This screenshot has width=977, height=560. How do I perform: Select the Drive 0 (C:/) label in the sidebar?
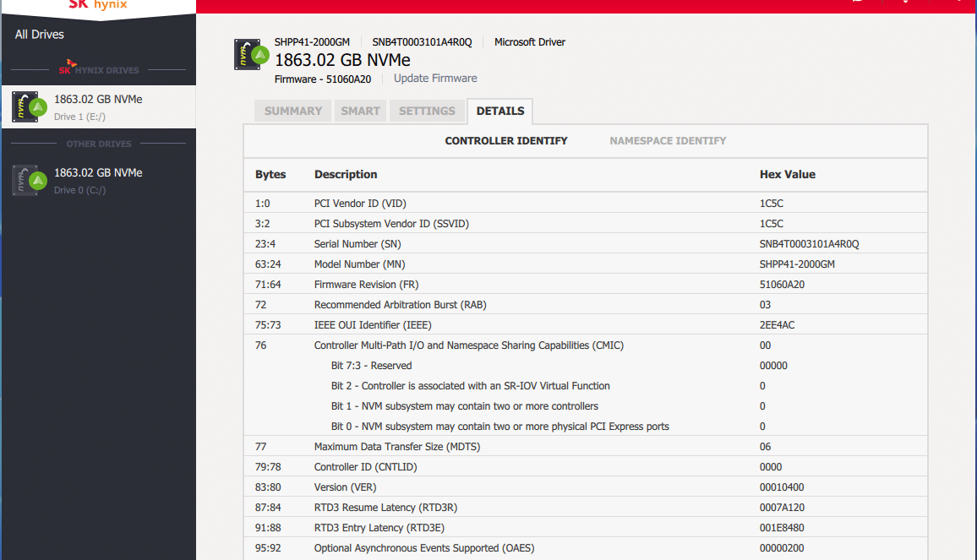tap(79, 190)
